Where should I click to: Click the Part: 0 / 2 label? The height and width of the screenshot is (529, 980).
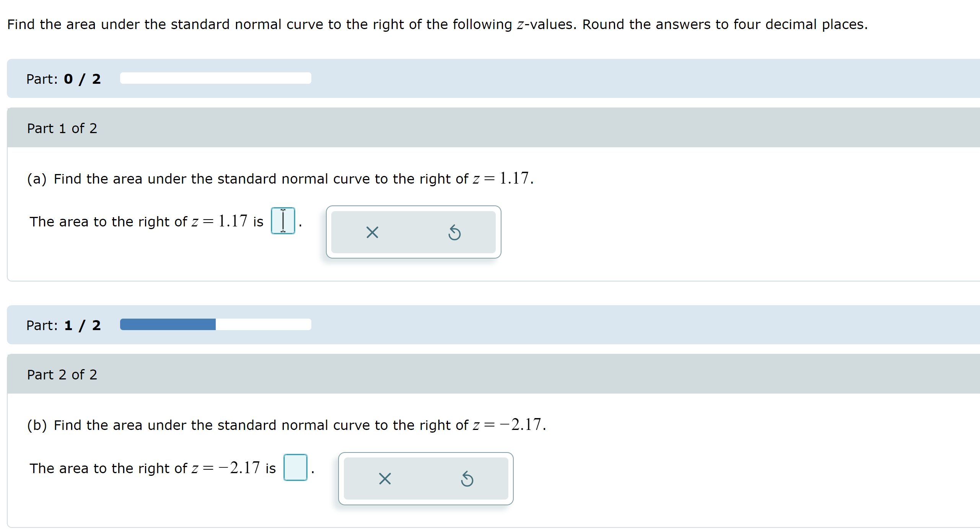point(63,79)
